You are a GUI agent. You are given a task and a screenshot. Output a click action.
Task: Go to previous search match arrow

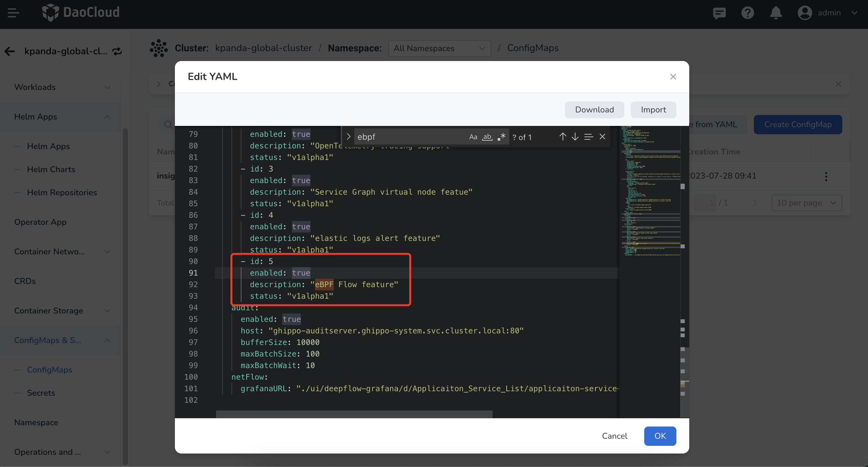[x=562, y=137]
